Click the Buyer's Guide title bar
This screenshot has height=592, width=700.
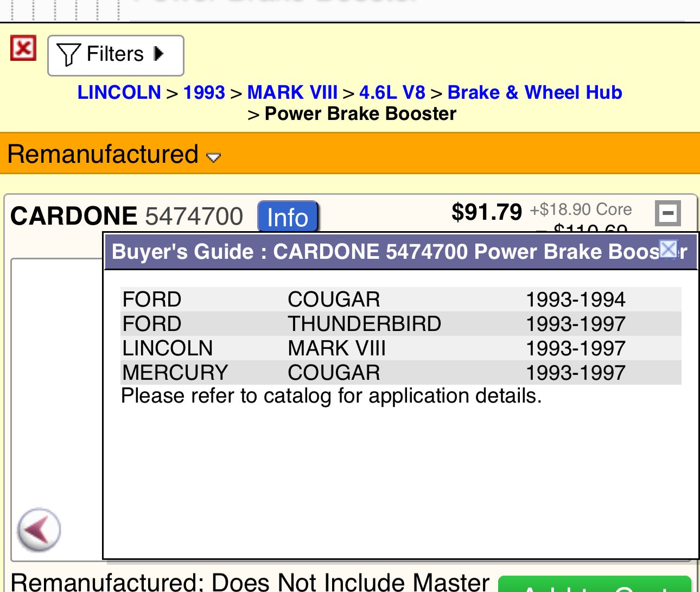[380, 252]
